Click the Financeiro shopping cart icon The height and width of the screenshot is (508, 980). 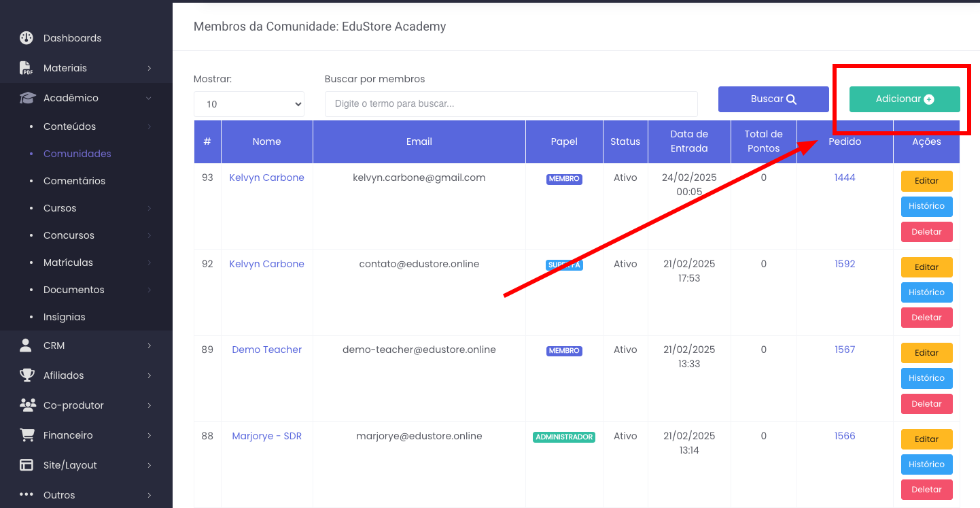click(x=27, y=435)
